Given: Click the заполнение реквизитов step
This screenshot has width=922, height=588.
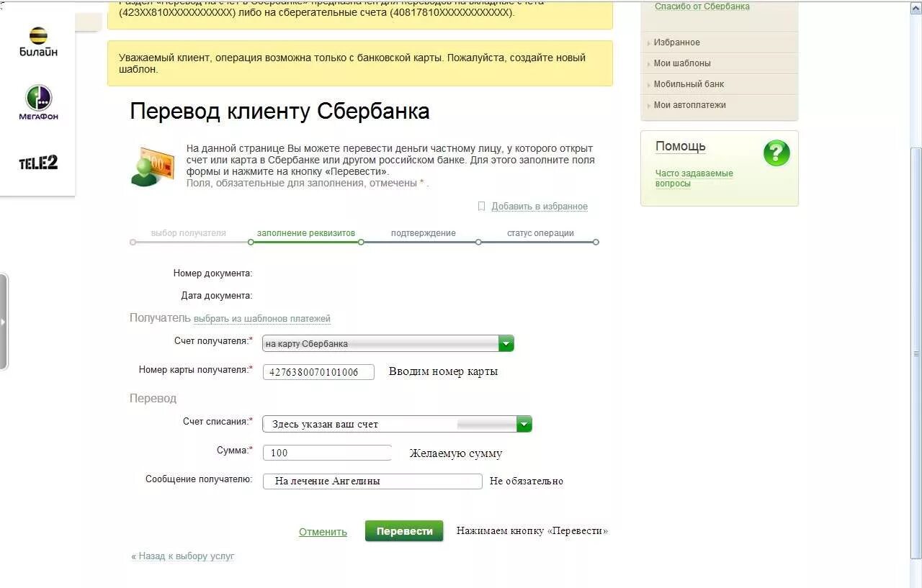Looking at the screenshot, I should [x=306, y=233].
